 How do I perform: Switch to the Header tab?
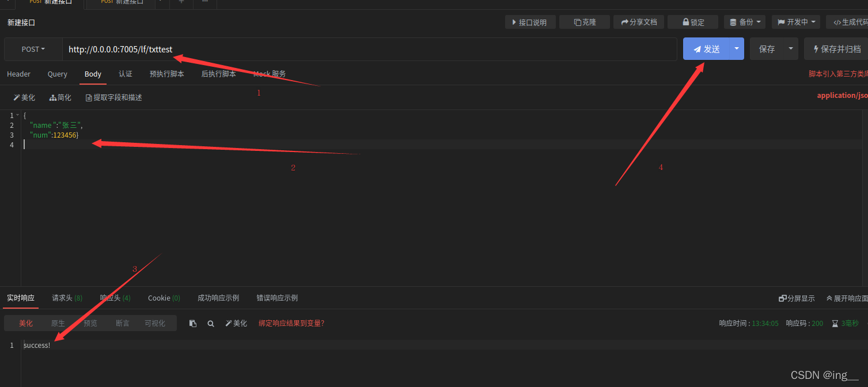[18, 74]
